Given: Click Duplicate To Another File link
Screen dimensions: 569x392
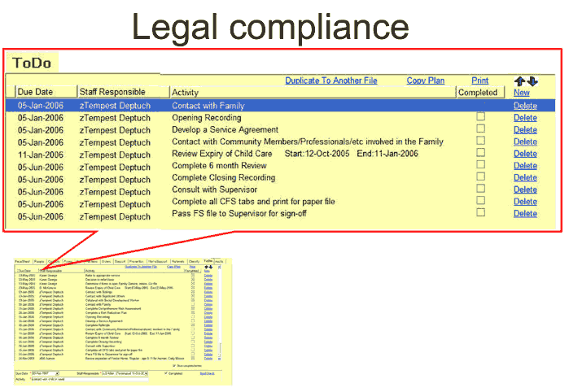Looking at the screenshot, I should coord(331,81).
